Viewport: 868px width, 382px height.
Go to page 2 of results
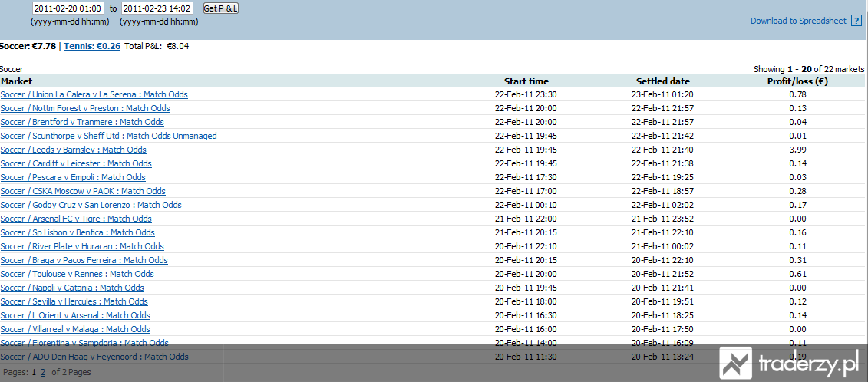43,372
